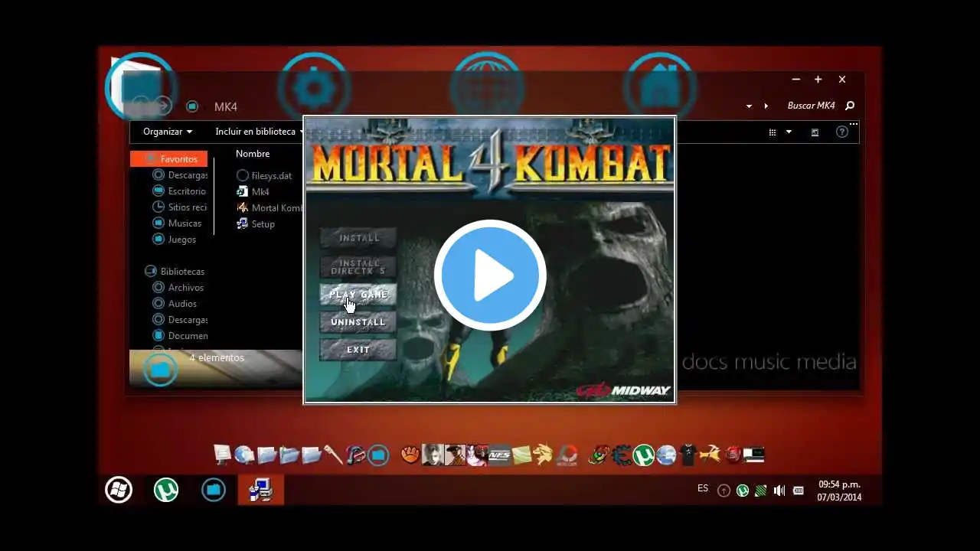Open the Incluir en biblioteca menu
Screen dimensions: 980x551
coord(259,132)
